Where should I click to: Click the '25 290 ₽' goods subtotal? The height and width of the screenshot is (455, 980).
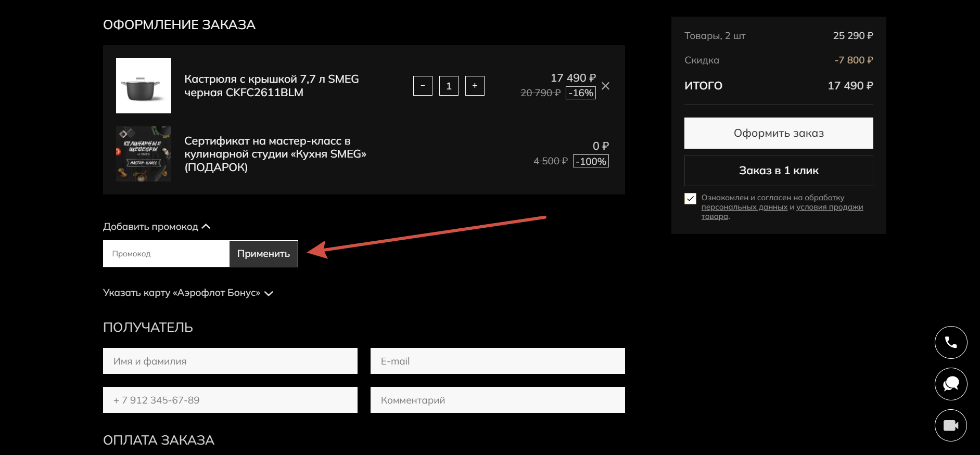(853, 36)
